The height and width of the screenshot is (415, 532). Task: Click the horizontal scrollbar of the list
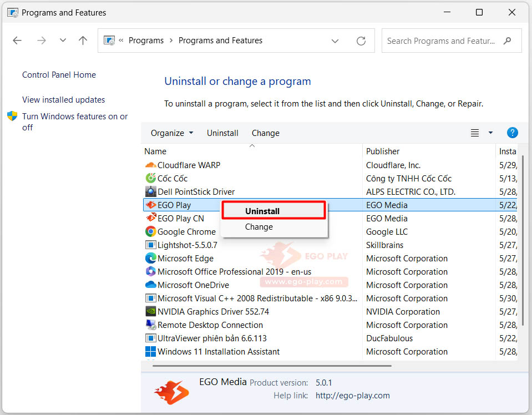272,366
